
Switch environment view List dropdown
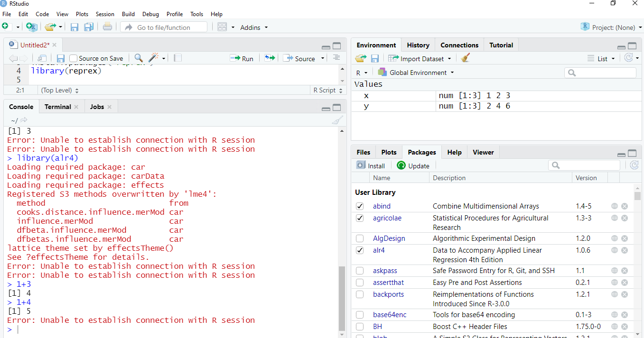pos(601,58)
